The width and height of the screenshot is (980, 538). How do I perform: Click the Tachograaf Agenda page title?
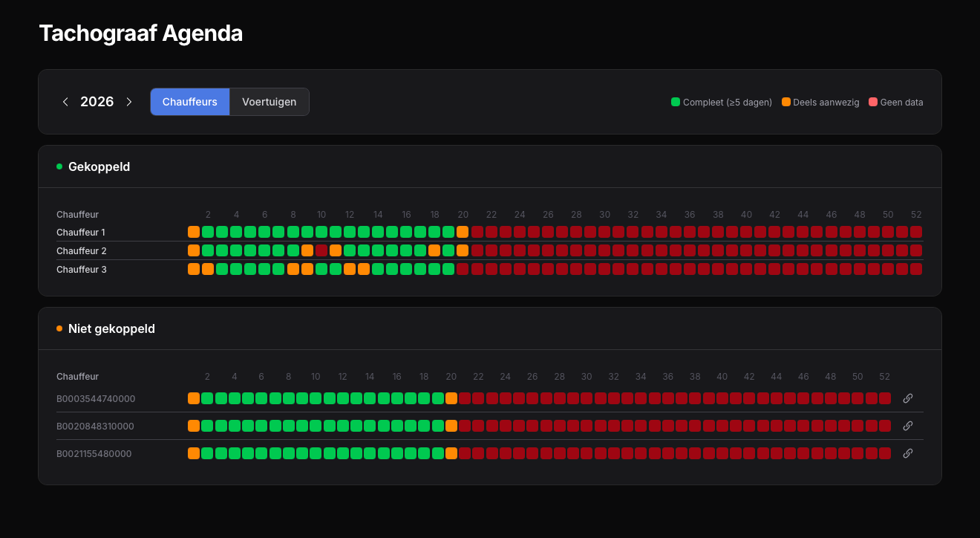coord(141,33)
